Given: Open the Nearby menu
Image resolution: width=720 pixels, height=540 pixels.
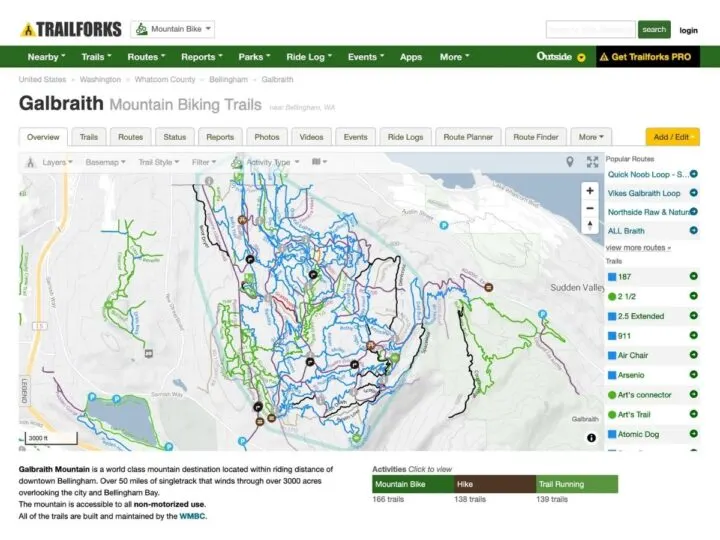Looking at the screenshot, I should 46,57.
